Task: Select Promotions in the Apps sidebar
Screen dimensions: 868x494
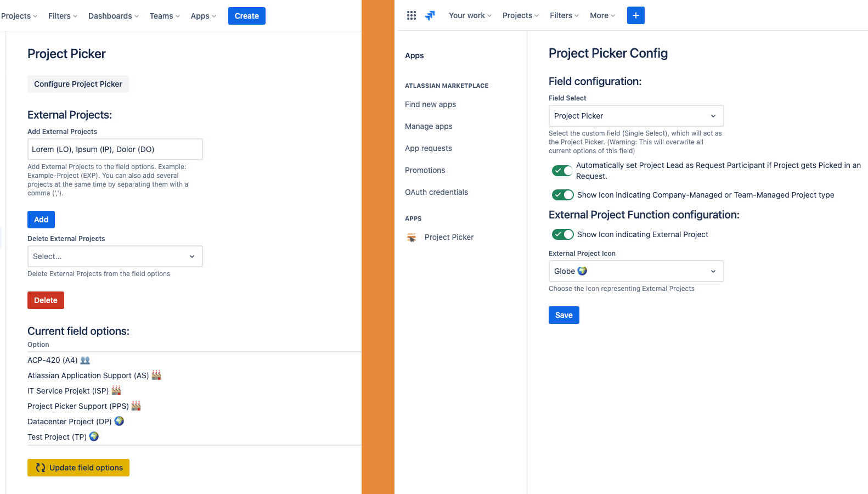Action: tap(425, 170)
